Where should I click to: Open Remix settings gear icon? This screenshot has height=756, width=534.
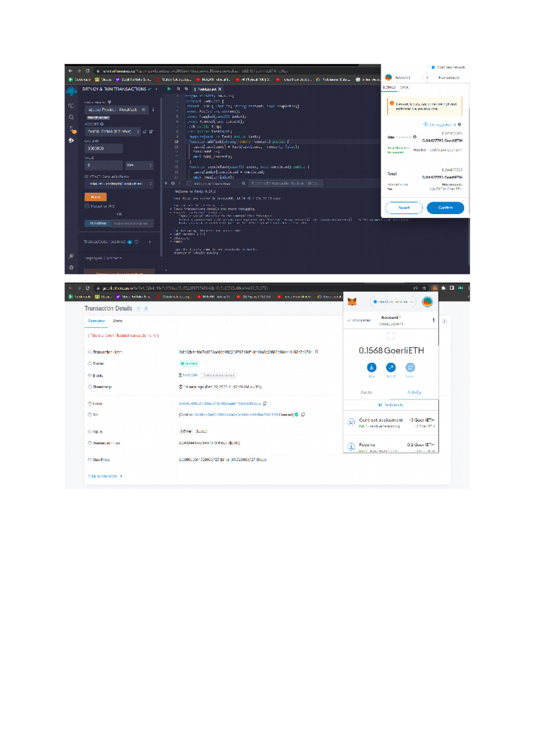(x=71, y=268)
